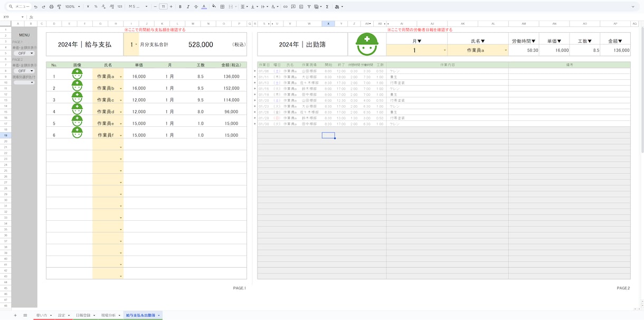Open the 氏名 dropdown in the attendance header
The width and height of the screenshot is (644, 320).
point(506,51)
